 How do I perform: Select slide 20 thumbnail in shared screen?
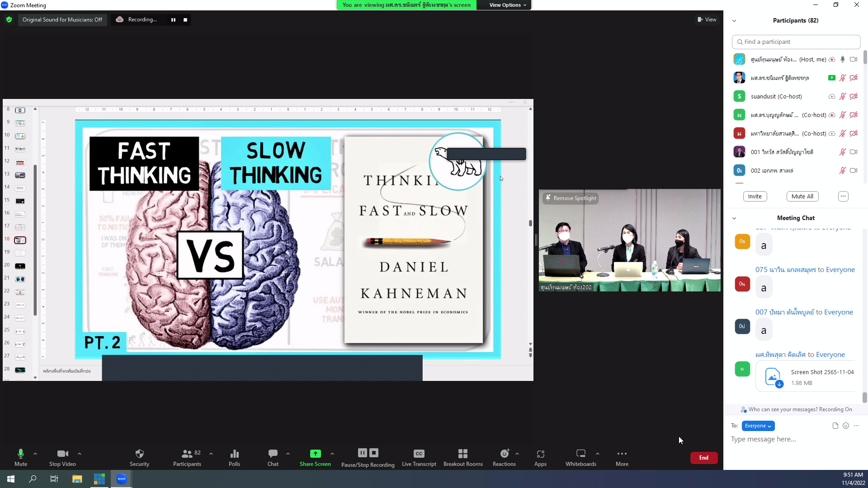pyautogui.click(x=20, y=266)
